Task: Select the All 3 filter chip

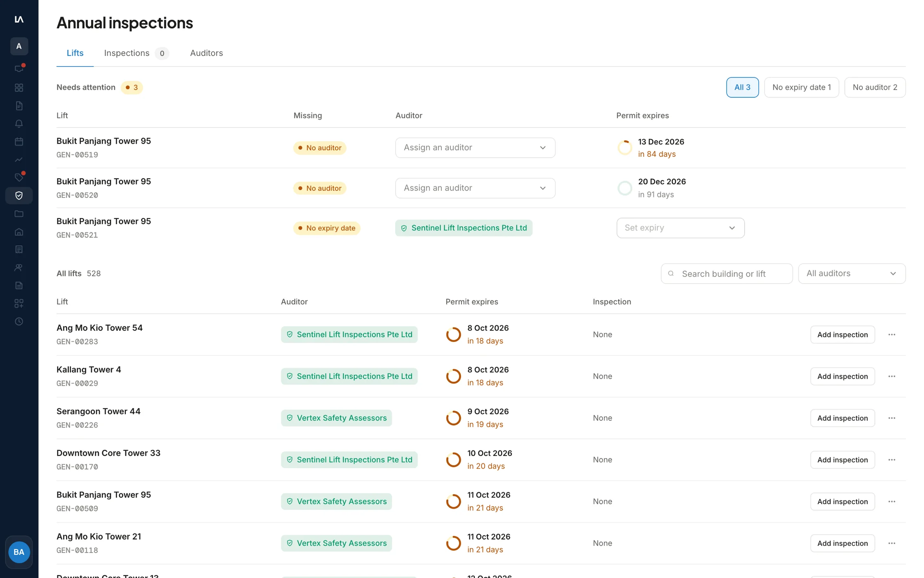Action: 742,87
